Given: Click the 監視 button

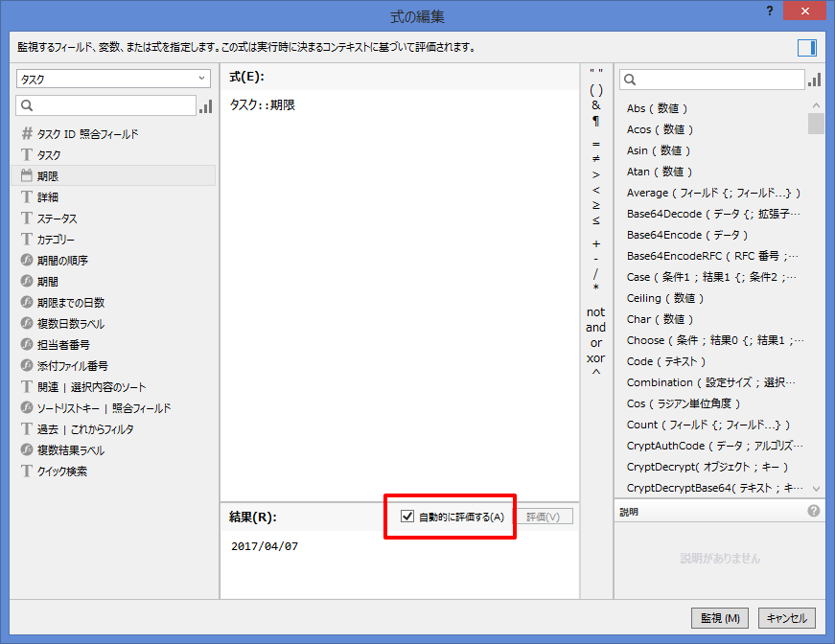Looking at the screenshot, I should pos(720,618).
